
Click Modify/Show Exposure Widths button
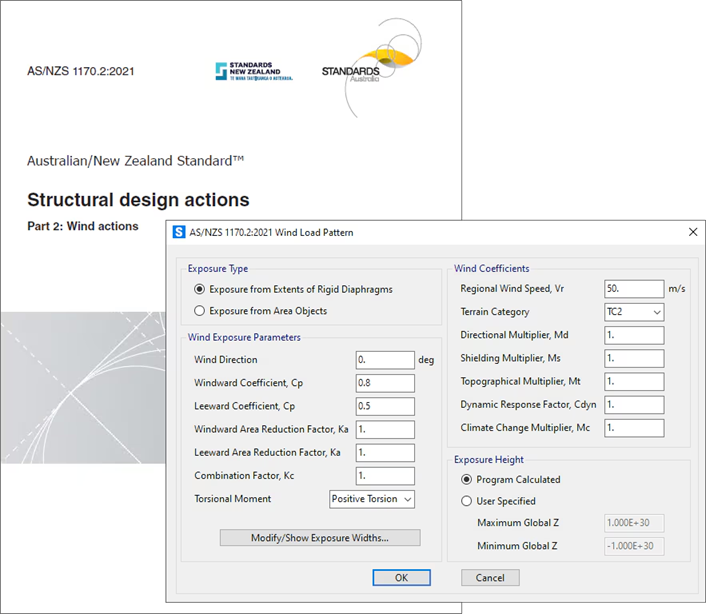click(x=320, y=538)
